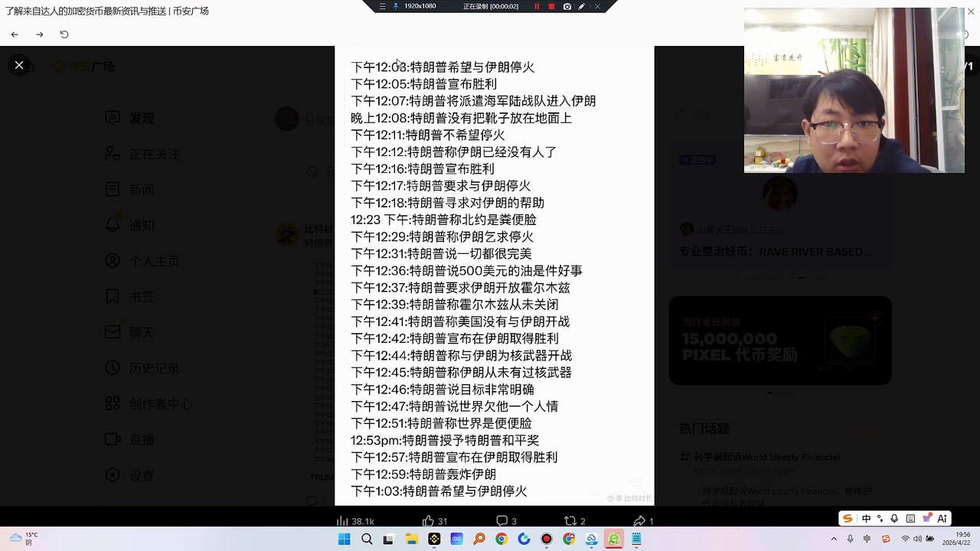Show hidden system tray icons
The image size is (980, 551).
click(834, 540)
